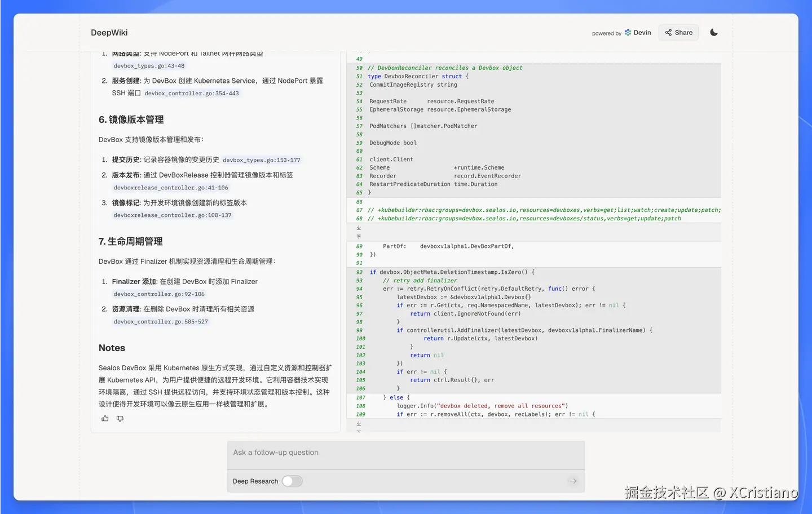Image resolution: width=812 pixels, height=514 pixels.
Task: Click the retry add finalizer comment line
Action: click(x=420, y=280)
